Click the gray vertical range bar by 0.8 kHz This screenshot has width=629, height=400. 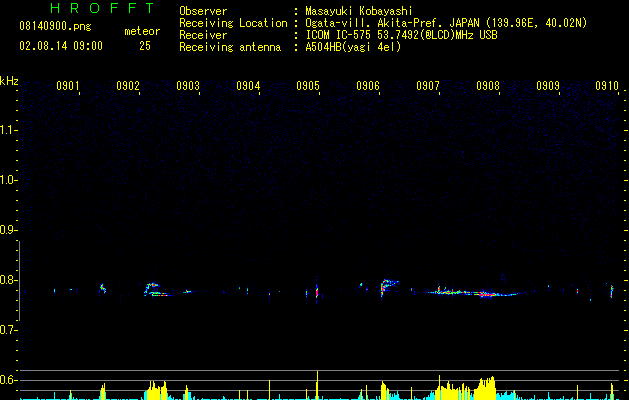point(19,281)
